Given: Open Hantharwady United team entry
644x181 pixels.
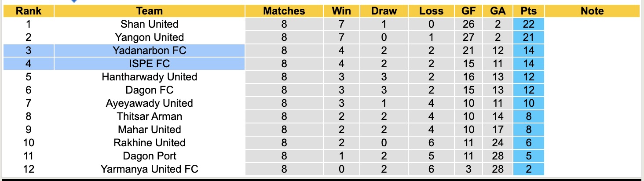Looking at the screenshot, I should (149, 77).
